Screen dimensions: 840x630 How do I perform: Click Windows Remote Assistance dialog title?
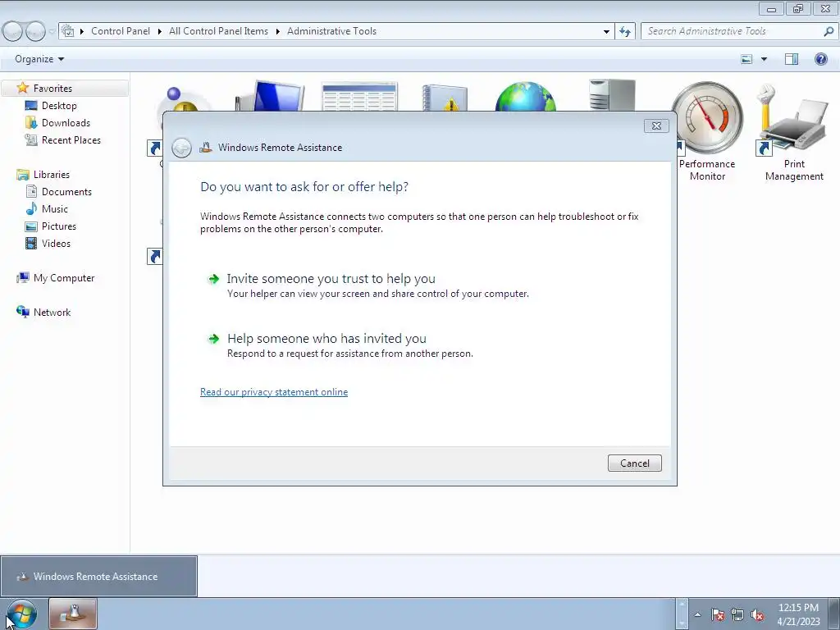point(280,148)
